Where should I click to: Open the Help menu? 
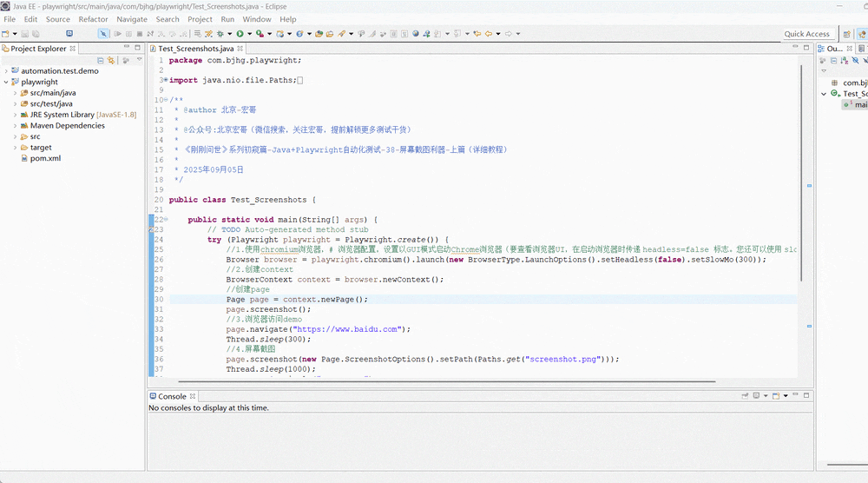[x=288, y=19]
